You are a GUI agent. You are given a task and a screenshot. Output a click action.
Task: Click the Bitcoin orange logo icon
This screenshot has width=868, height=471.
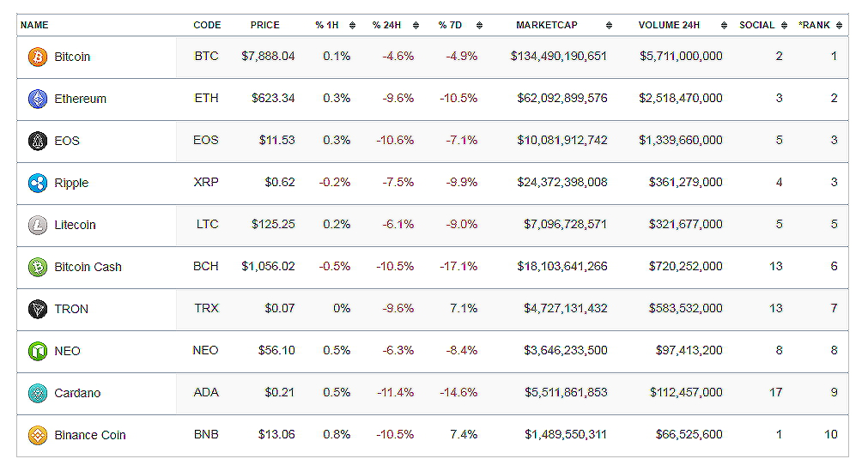(x=38, y=57)
